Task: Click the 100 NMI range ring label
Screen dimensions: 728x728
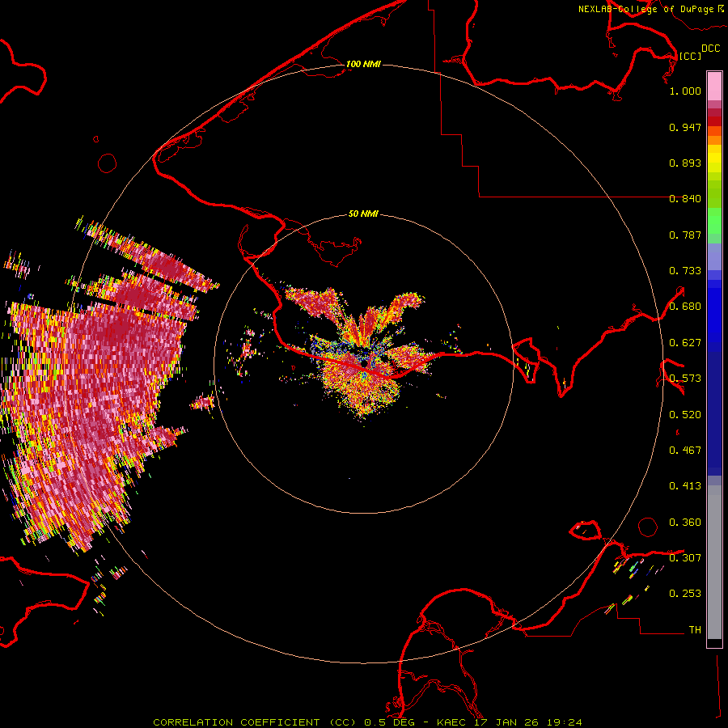Action: point(363,64)
